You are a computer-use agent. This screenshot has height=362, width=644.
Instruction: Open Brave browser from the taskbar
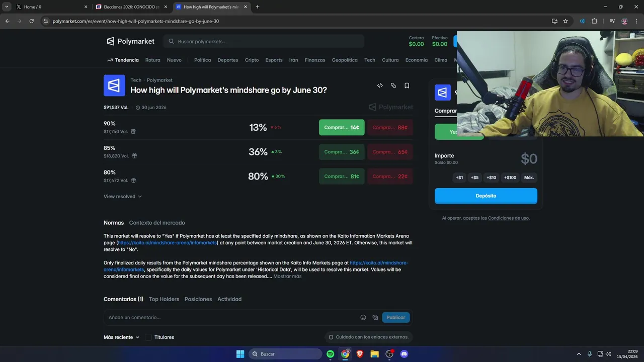pos(360,354)
